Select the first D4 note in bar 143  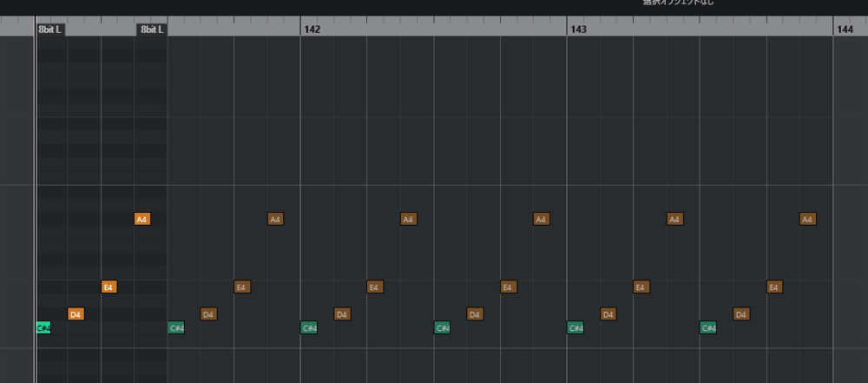point(608,314)
